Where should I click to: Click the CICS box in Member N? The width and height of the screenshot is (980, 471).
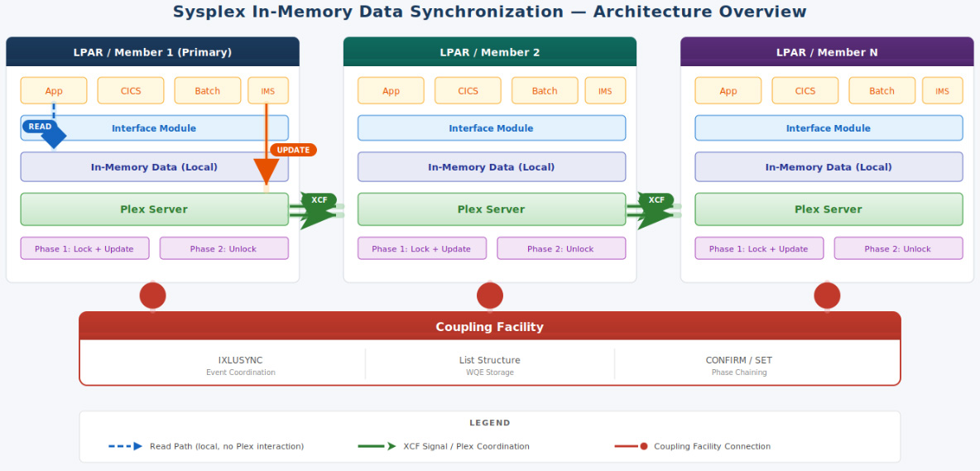tap(805, 90)
